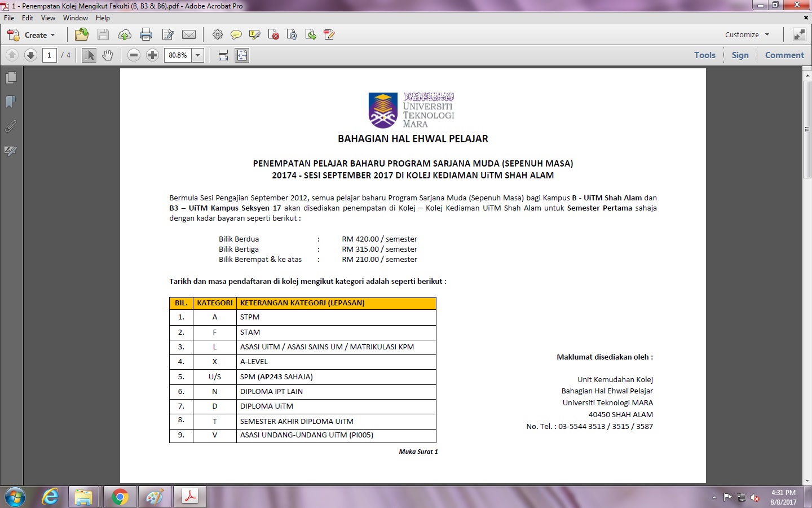This screenshot has width=812, height=508.
Task: Activate the Hand pan tool
Action: coord(108,55)
